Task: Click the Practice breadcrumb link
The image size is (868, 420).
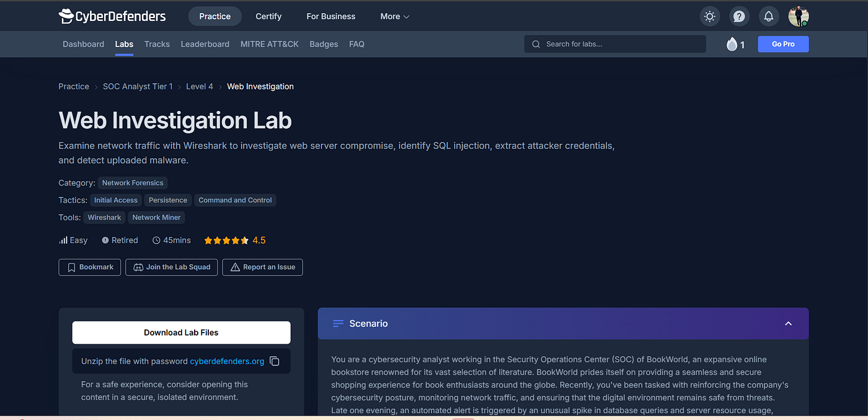Action: click(74, 86)
